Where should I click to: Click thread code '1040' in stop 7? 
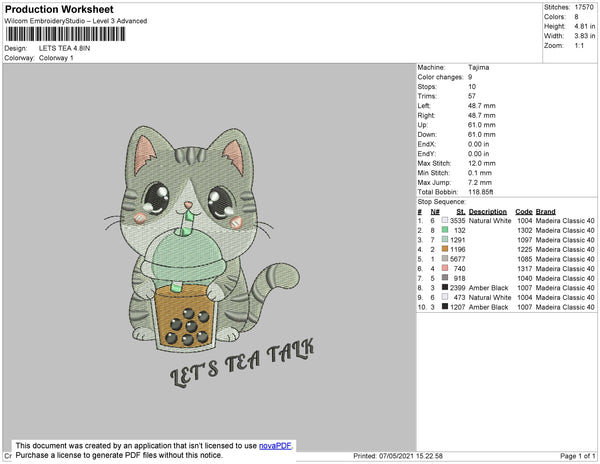(525, 278)
